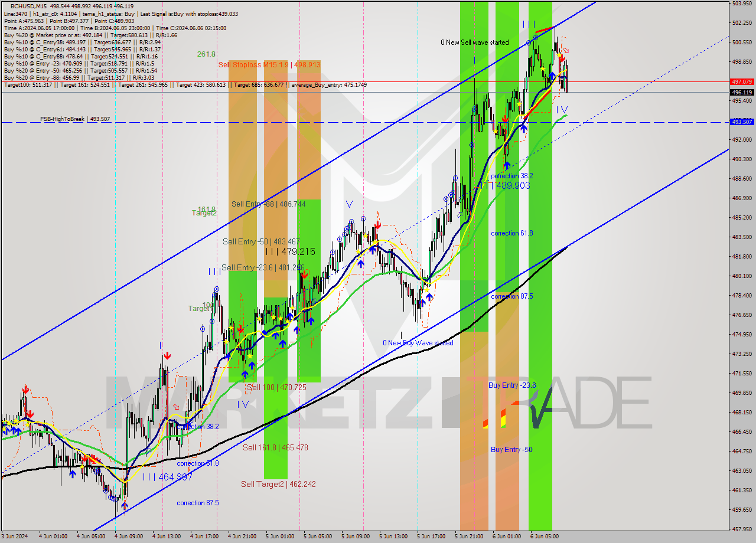
Task: Click the red 497.079 price axis tag
Action: 742,82
